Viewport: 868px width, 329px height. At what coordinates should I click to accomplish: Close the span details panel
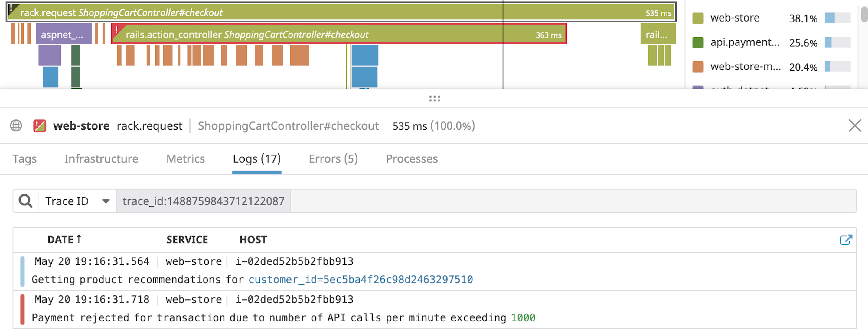(x=855, y=125)
